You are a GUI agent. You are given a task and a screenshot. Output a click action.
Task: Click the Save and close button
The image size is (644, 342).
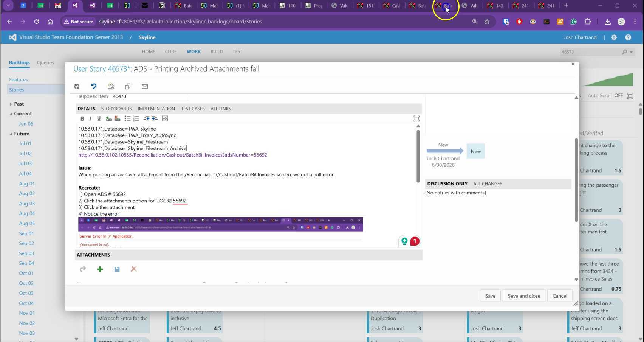(524, 296)
